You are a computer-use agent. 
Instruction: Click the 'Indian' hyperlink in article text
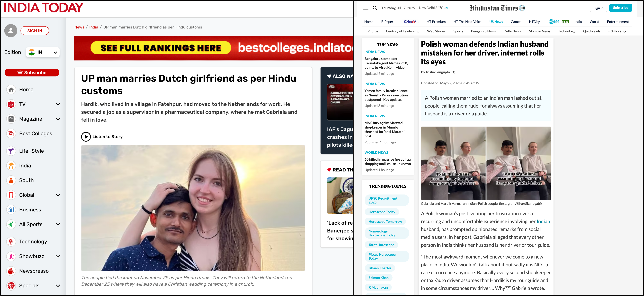(543, 222)
